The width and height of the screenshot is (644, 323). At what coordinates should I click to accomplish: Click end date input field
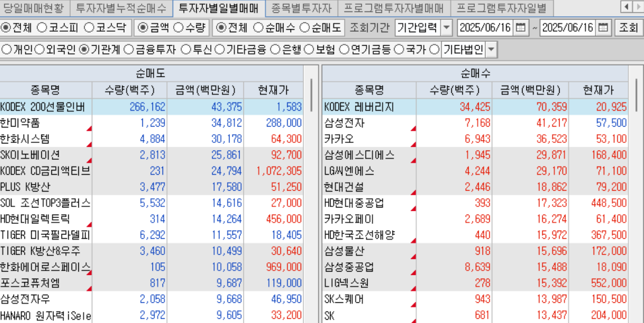coord(569,28)
